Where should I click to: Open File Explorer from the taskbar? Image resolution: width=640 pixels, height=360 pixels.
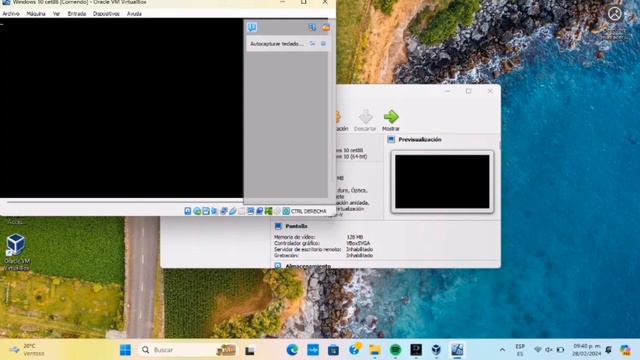click(375, 350)
